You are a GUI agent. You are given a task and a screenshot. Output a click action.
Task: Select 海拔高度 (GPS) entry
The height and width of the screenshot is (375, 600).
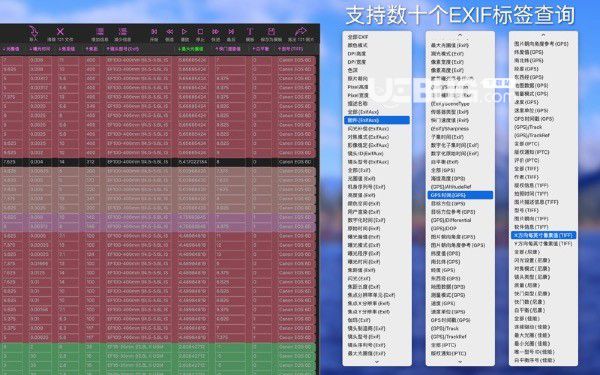point(448,179)
